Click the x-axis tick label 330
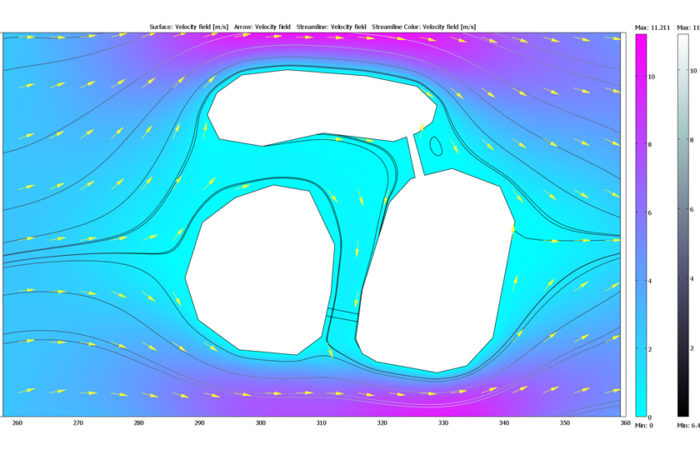 click(x=443, y=424)
